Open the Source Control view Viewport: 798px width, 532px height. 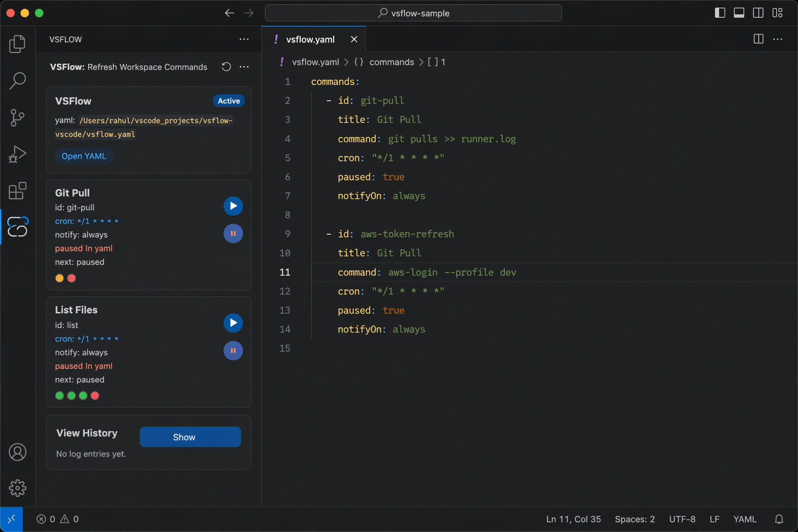tap(18, 117)
